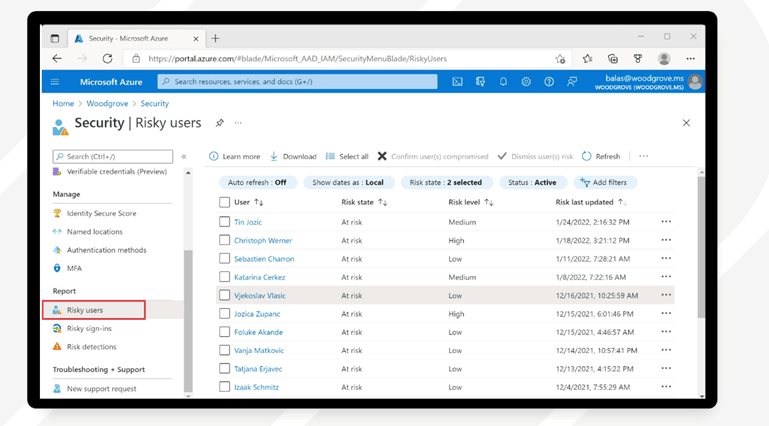Viewport: 769px width, 426px height.
Task: Open Cloud Shell from the Azure header
Action: (x=457, y=82)
